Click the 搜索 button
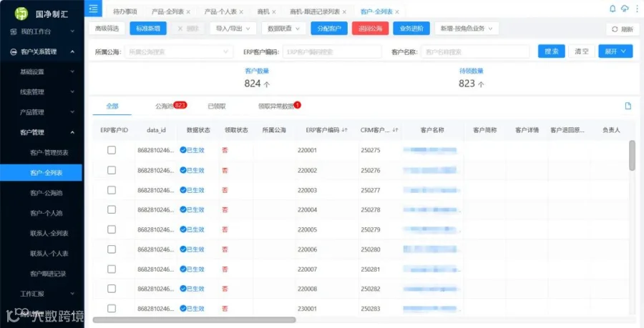This screenshot has width=644, height=328. [x=552, y=51]
